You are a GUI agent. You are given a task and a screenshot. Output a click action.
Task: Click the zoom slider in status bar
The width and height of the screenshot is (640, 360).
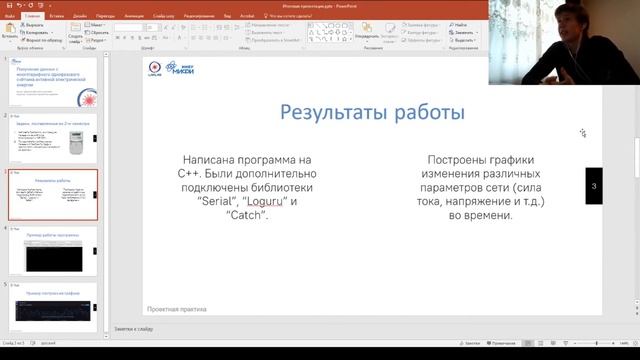tap(594, 343)
